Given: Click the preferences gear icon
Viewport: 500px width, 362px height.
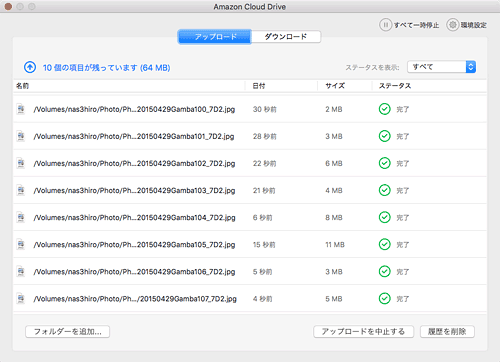Looking at the screenshot, I should pyautogui.click(x=452, y=25).
